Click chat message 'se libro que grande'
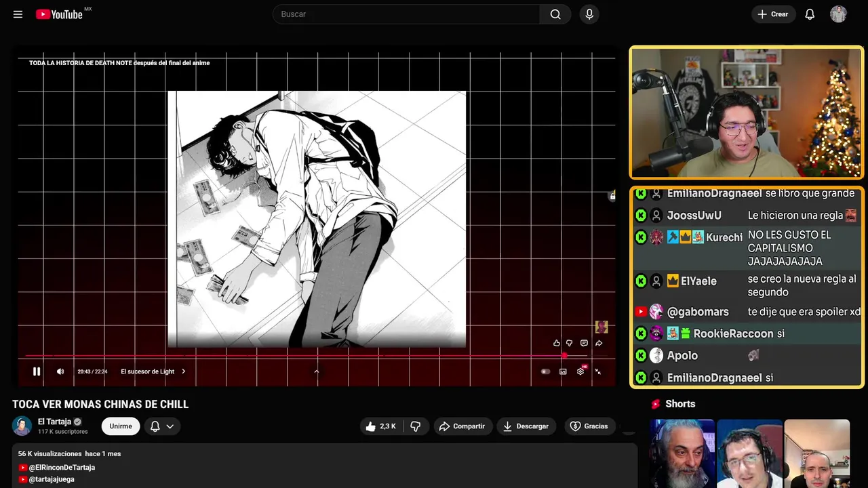868x488 pixels. [x=810, y=193]
